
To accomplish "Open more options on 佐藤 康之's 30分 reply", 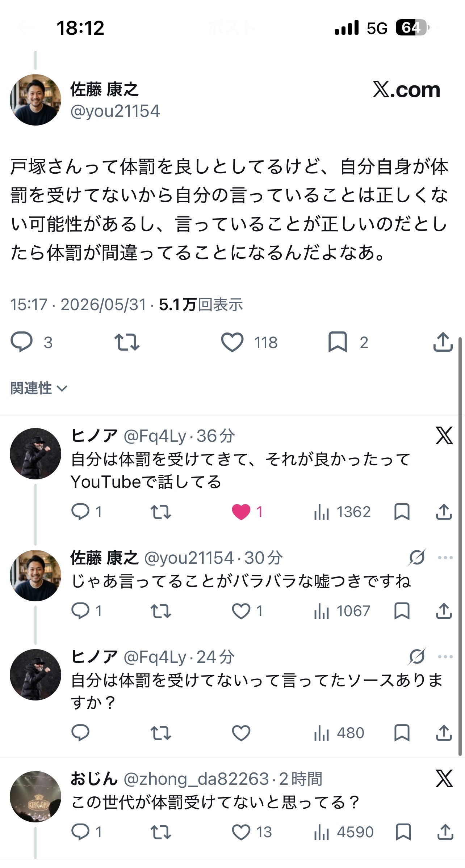I will [x=445, y=558].
